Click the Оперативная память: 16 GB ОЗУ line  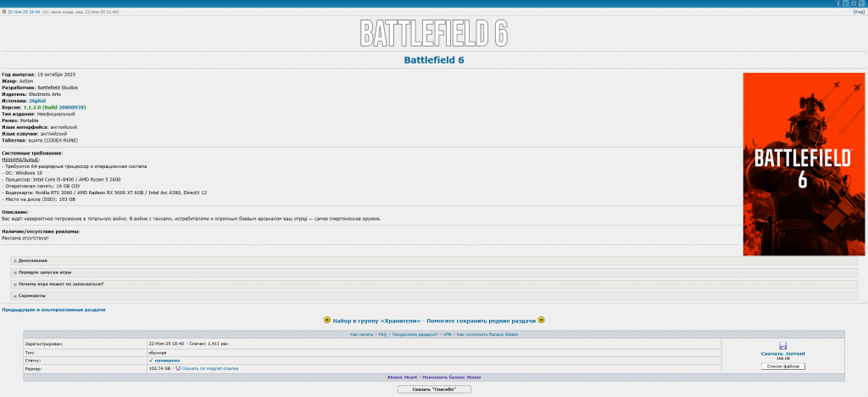[x=41, y=186]
